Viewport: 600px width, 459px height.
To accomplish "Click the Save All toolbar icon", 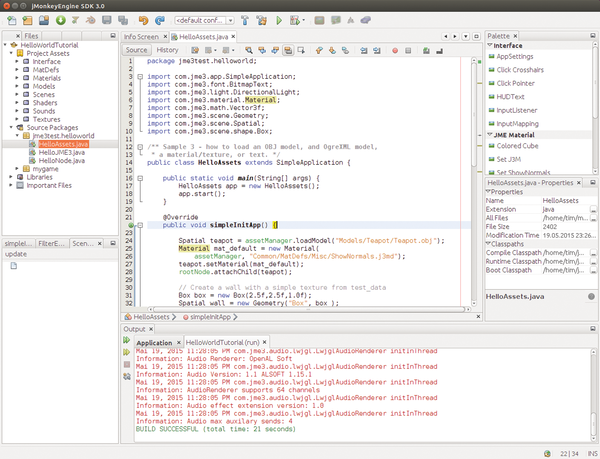I will pyautogui.click(x=123, y=20).
